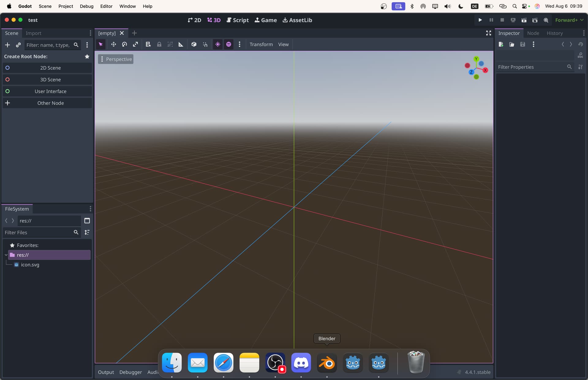Click the Filter Properties input field

point(531,67)
